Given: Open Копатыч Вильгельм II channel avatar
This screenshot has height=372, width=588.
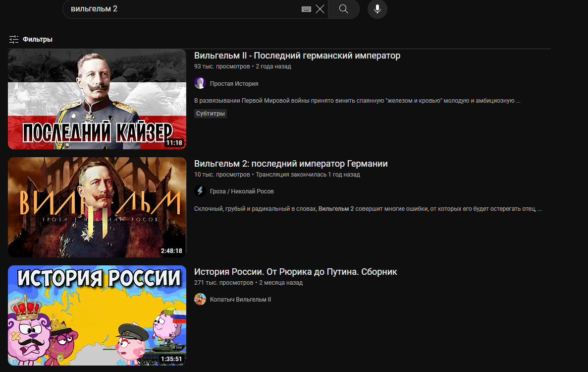Looking at the screenshot, I should 200,299.
